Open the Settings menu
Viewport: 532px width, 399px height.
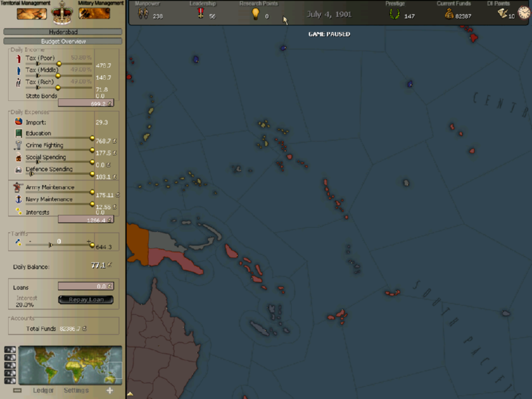[x=76, y=390]
